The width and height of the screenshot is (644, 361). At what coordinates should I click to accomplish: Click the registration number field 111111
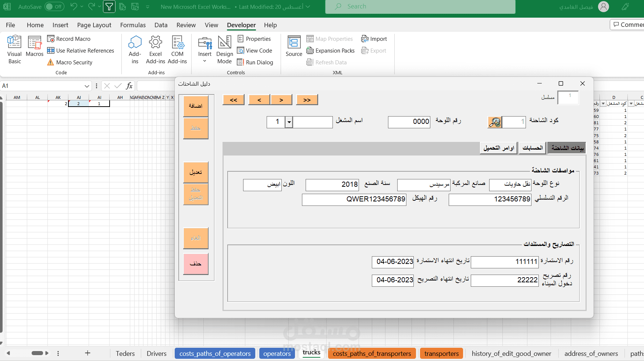click(x=505, y=262)
